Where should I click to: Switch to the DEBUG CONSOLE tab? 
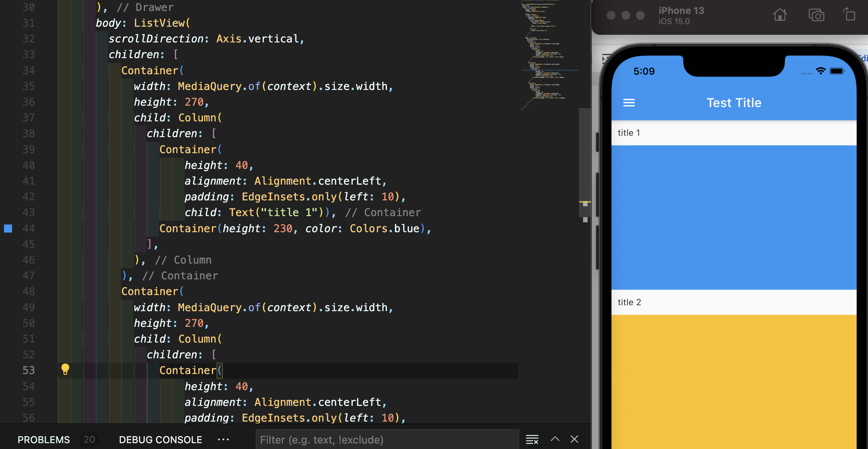160,439
